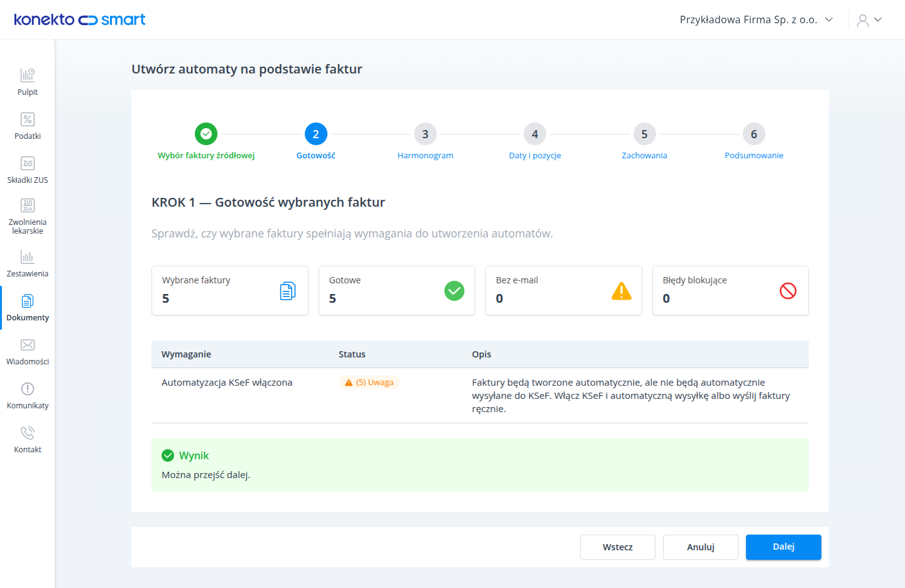The height and width of the screenshot is (588, 905).
Task: Click green checkmark in Gotowe card
Action: point(454,291)
